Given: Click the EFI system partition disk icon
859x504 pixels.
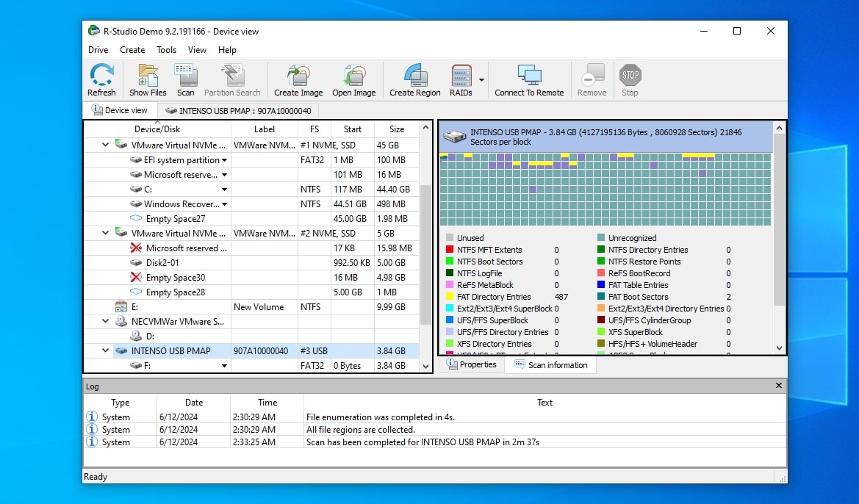Looking at the screenshot, I should click(x=136, y=160).
